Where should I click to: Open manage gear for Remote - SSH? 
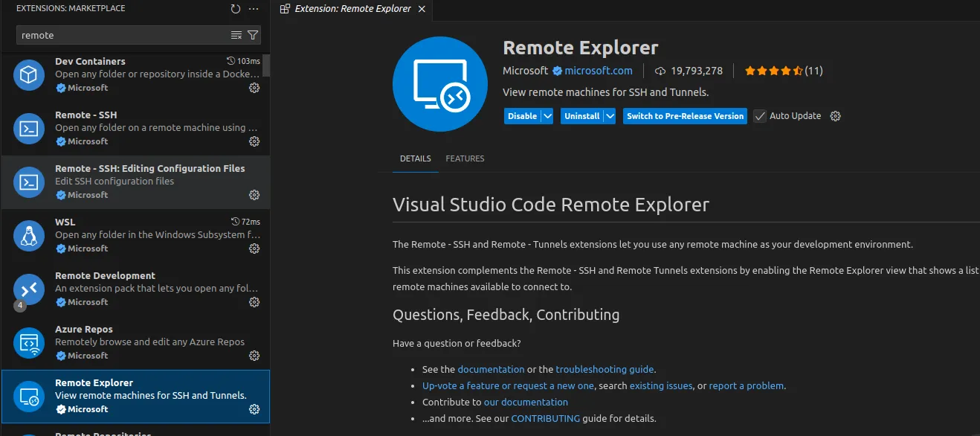coord(254,141)
